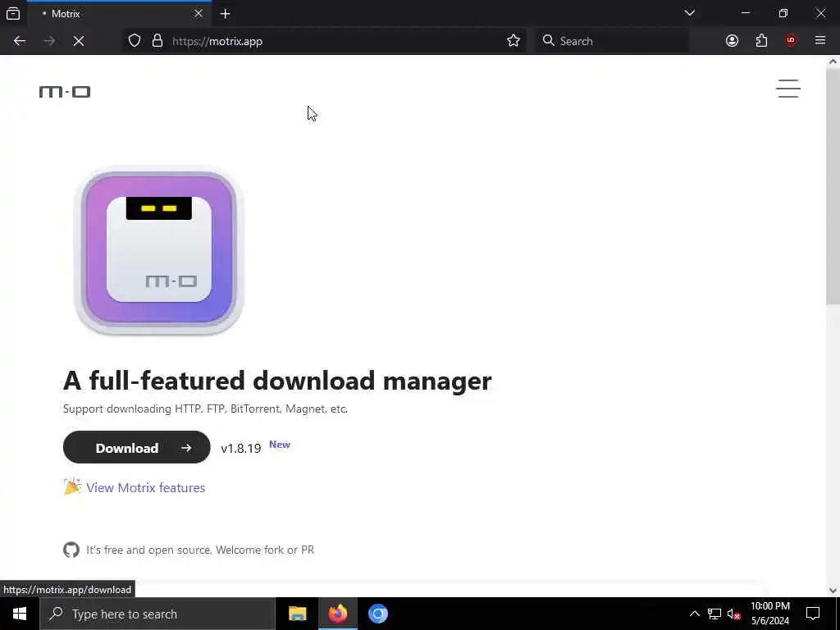The height and width of the screenshot is (630, 840).
Task: Click the New badge beside version
Action: [x=280, y=445]
